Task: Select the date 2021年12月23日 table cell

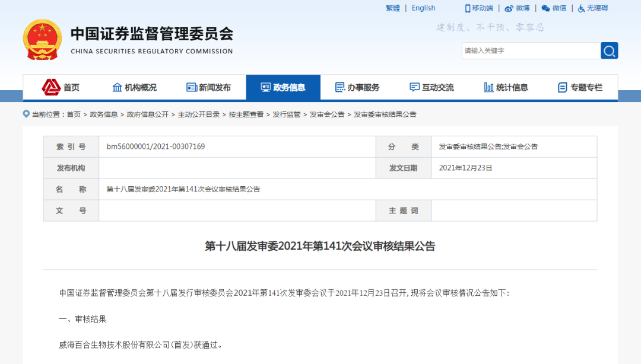Action: coord(514,168)
